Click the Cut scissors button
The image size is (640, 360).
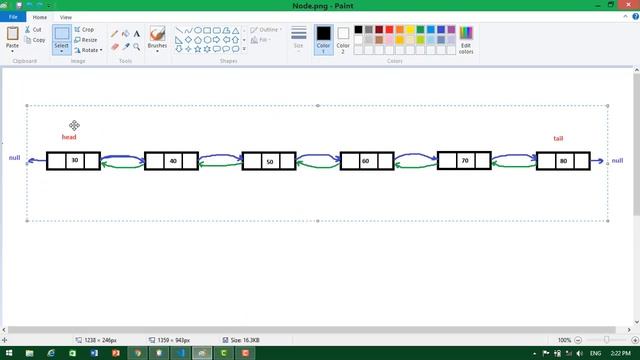tap(33, 30)
